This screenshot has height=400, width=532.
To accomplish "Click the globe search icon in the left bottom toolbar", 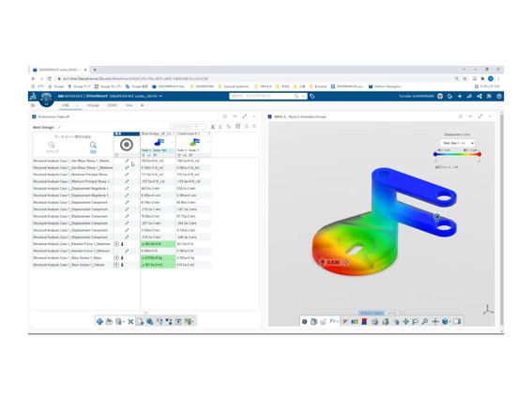I will pos(149,321).
